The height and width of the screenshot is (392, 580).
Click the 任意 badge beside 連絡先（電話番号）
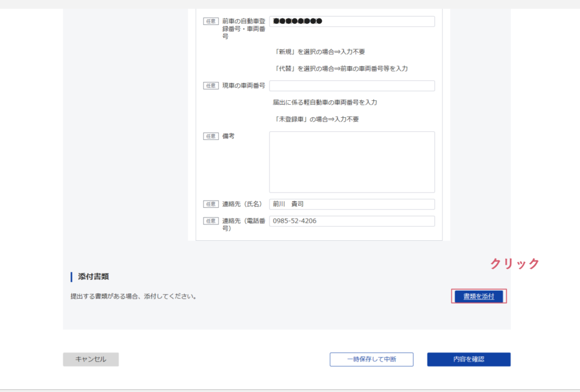[211, 221]
